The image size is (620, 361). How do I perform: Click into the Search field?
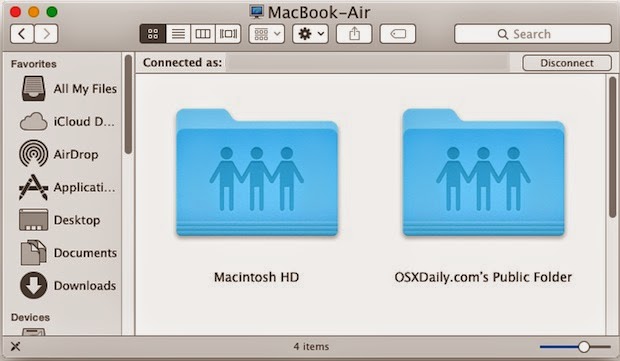533,34
